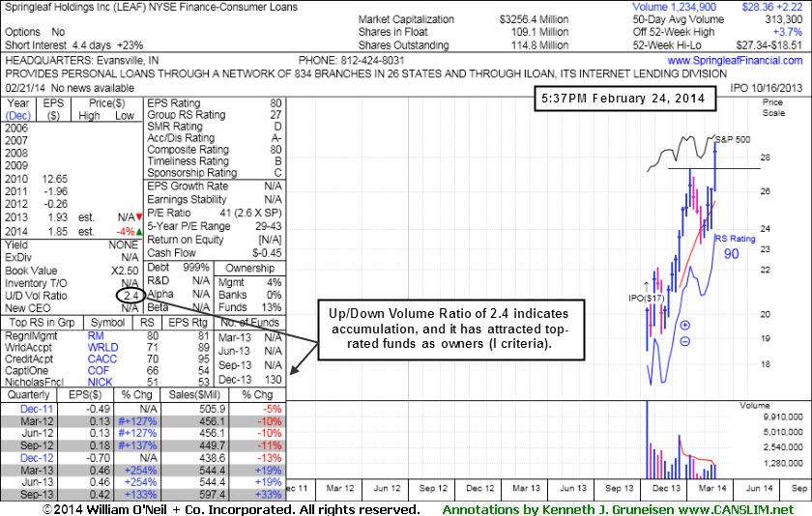812x516 pixels.
Task: Click the Mgmt 4% ownership row
Action: (x=249, y=282)
